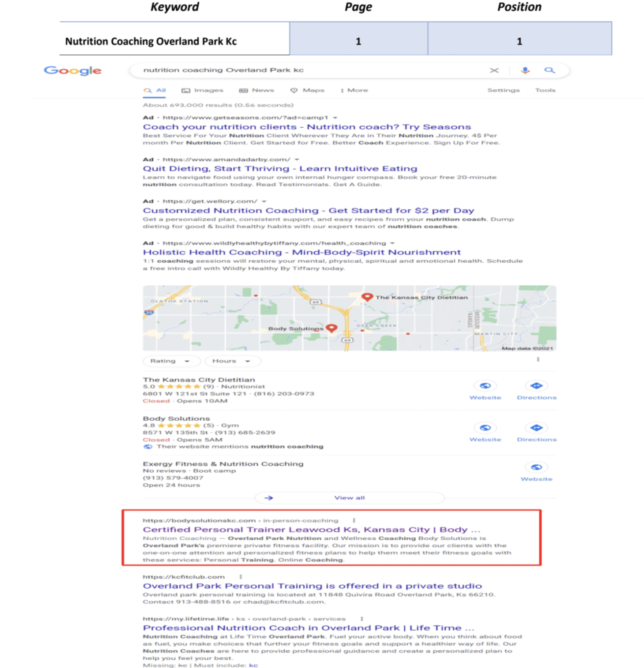Image resolution: width=644 pixels, height=668 pixels.
Task: Open the More search options menu
Action: point(354,90)
